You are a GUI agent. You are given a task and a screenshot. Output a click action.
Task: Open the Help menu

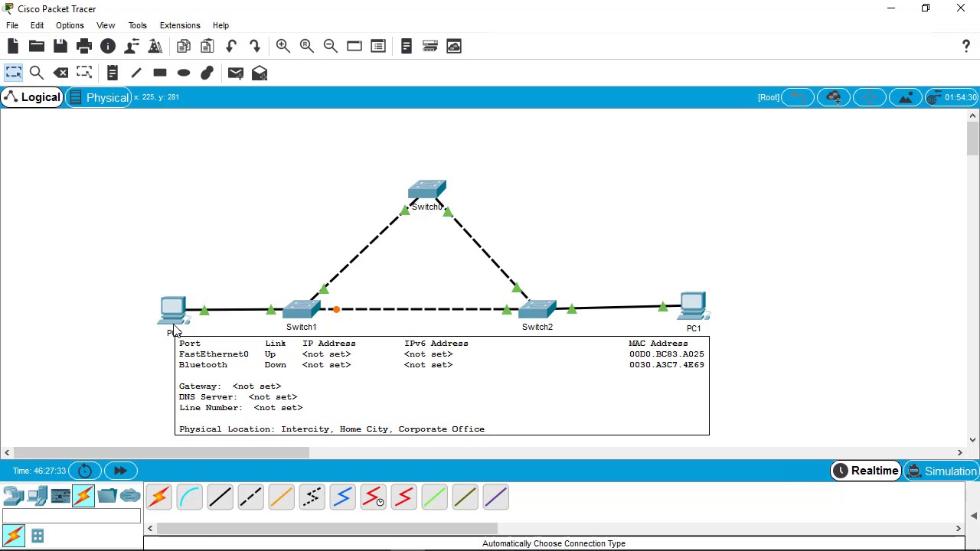point(220,25)
